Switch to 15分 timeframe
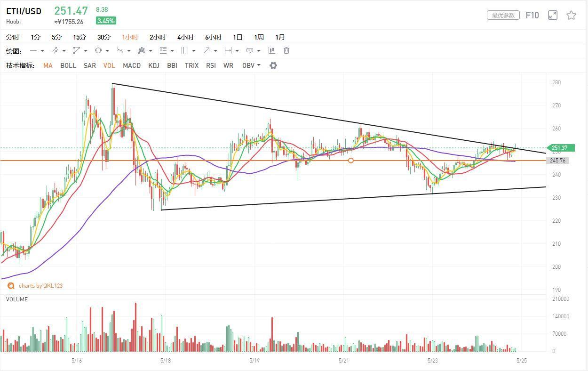Image resolution: width=588 pixels, height=371 pixels. click(x=79, y=37)
